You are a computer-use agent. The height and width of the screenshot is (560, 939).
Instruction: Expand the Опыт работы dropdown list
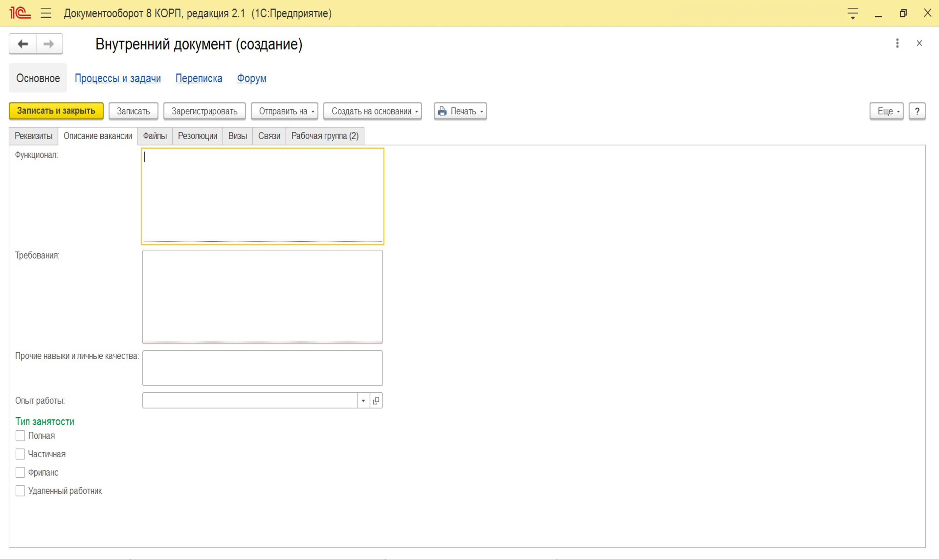363,400
